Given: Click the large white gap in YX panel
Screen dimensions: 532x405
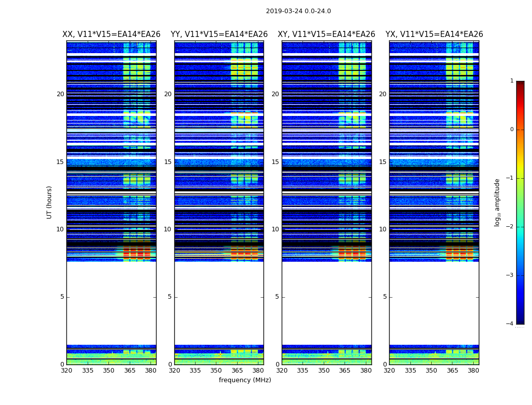Looking at the screenshot, I should tap(434, 303).
